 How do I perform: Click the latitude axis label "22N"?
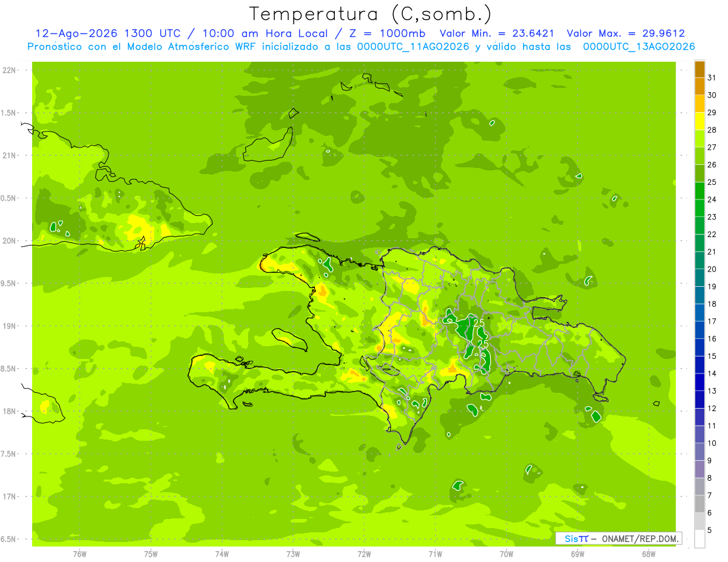click(x=10, y=70)
